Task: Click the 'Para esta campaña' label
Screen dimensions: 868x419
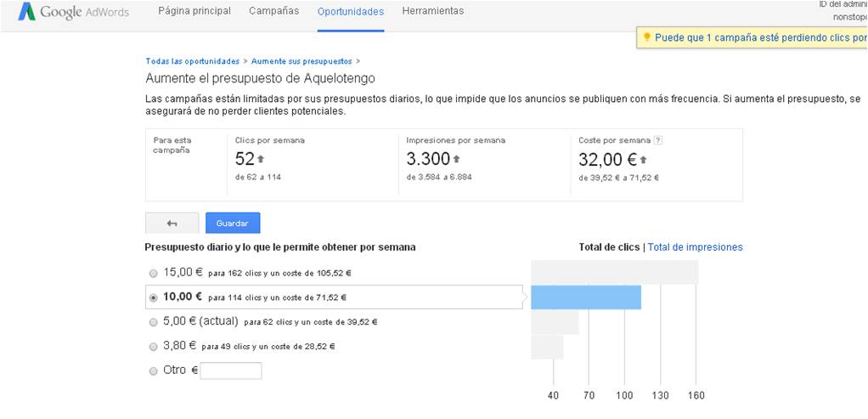Action: click(x=172, y=145)
